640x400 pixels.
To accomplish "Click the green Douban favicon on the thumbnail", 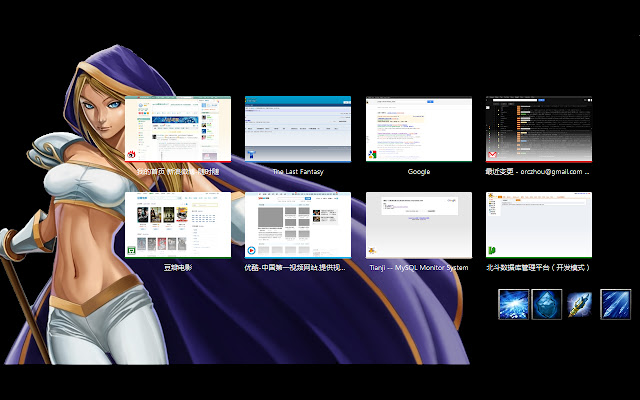I will [131, 251].
